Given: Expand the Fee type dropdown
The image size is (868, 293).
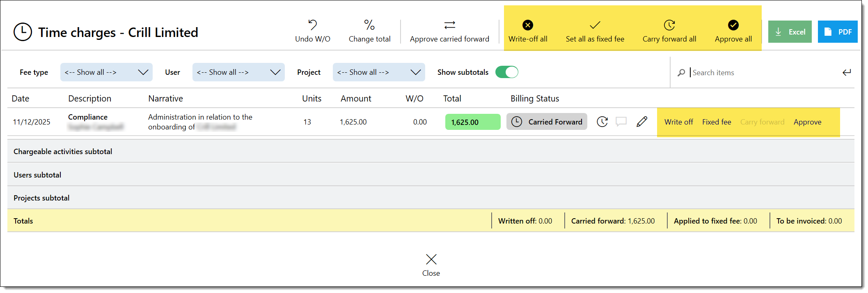Looking at the screenshot, I should (106, 72).
